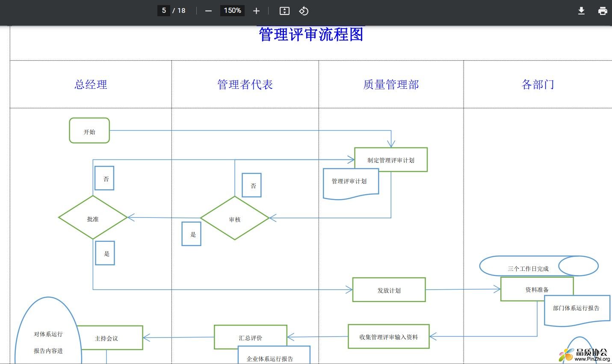Click the 三个工作日完成 cylinder note
612x364 pixels.
[x=539, y=266]
